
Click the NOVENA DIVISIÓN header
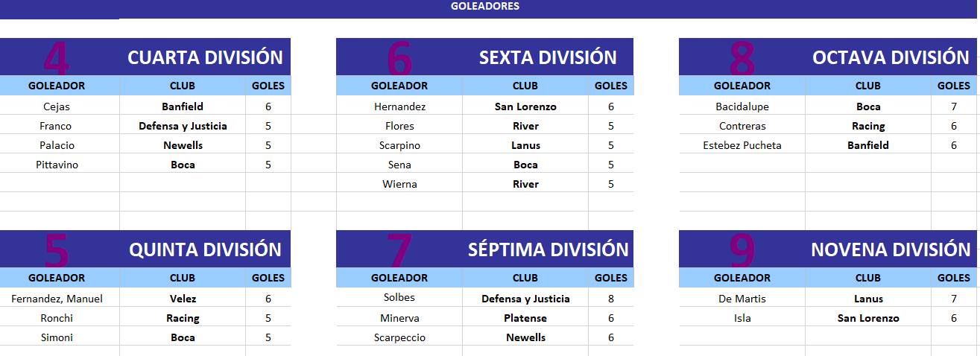pos(891,249)
